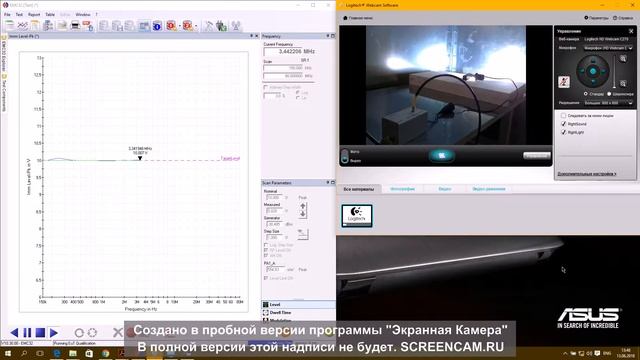Click the center button of pan dial
The width and height of the screenshot is (640, 360).
point(593,71)
